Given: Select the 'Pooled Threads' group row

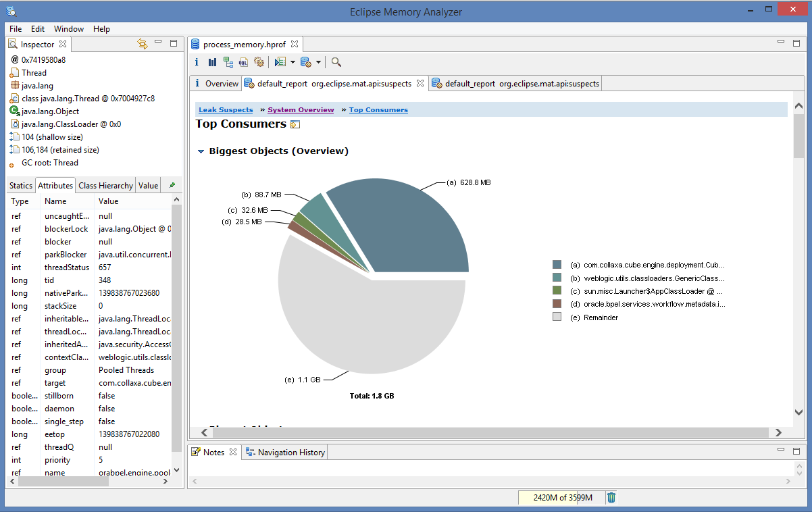Looking at the screenshot, I should (x=90, y=370).
